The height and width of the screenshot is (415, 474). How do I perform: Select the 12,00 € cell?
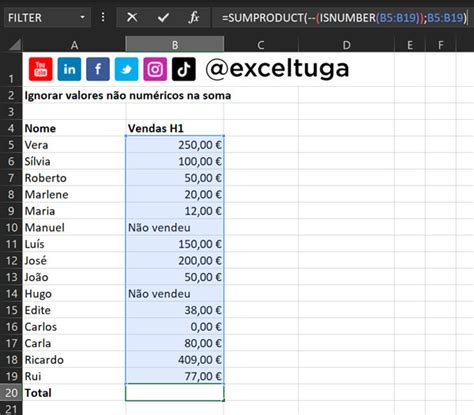(175, 211)
